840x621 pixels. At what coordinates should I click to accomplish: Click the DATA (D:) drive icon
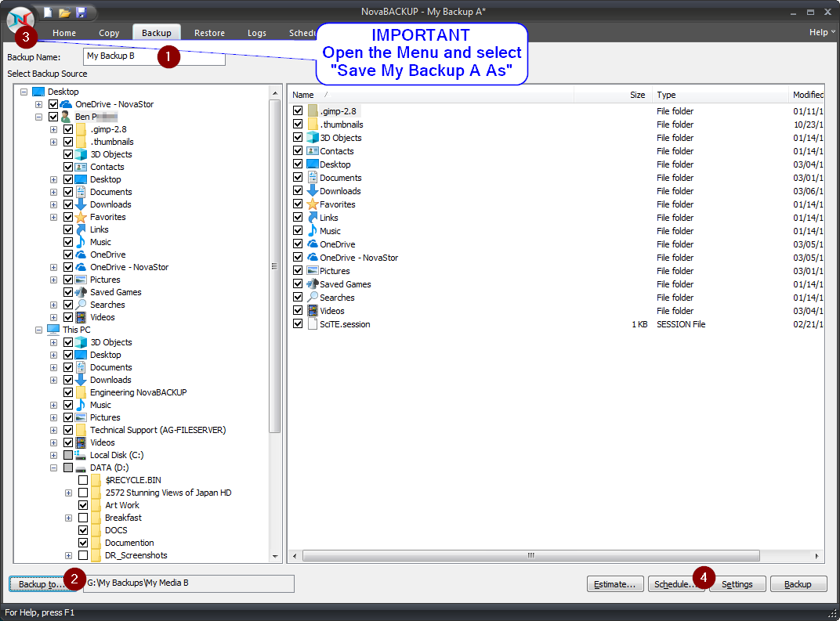pyautogui.click(x=81, y=468)
